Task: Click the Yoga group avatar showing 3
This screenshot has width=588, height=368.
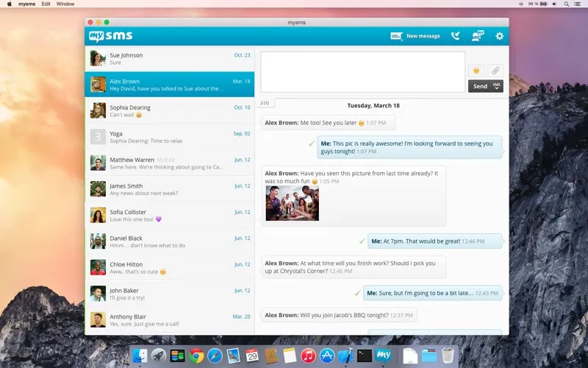Action: (x=98, y=137)
